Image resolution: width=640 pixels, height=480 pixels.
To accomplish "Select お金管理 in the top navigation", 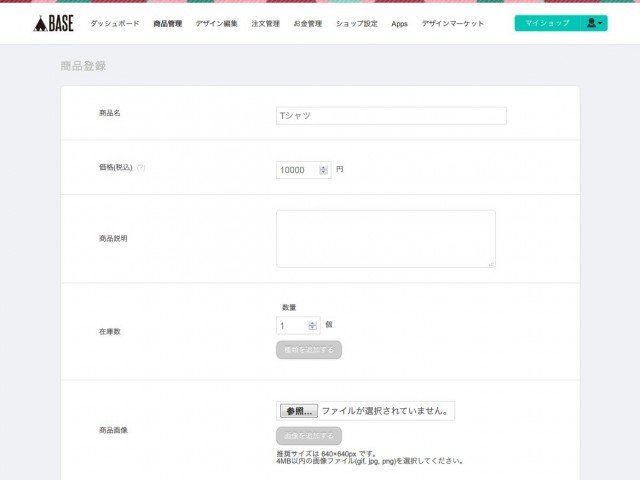I will (x=308, y=24).
